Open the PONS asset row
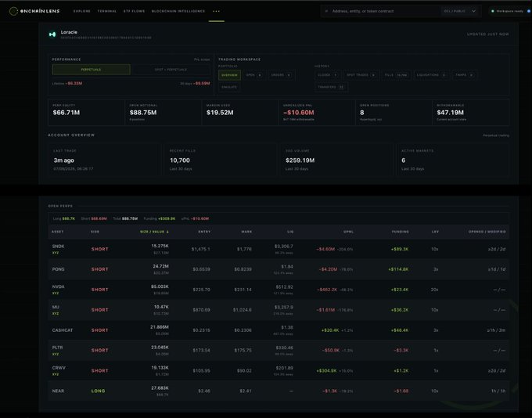Image resolution: width=532 pixels, height=418 pixels. click(279, 269)
